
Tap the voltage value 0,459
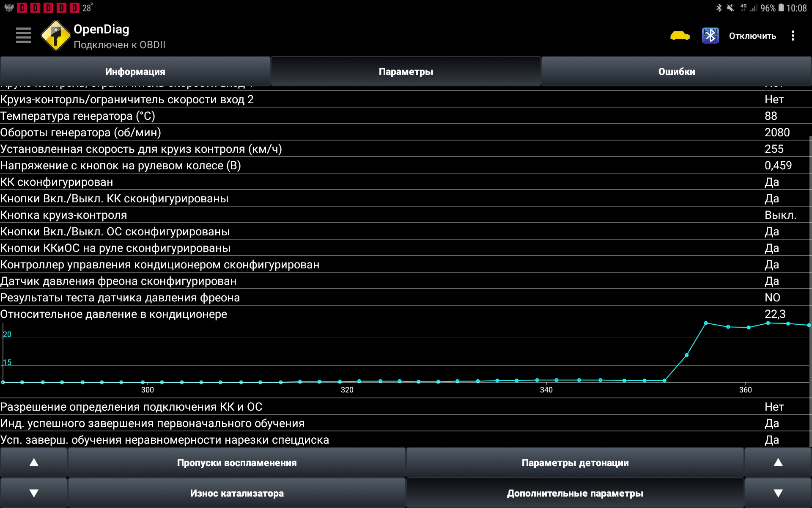[x=778, y=166]
